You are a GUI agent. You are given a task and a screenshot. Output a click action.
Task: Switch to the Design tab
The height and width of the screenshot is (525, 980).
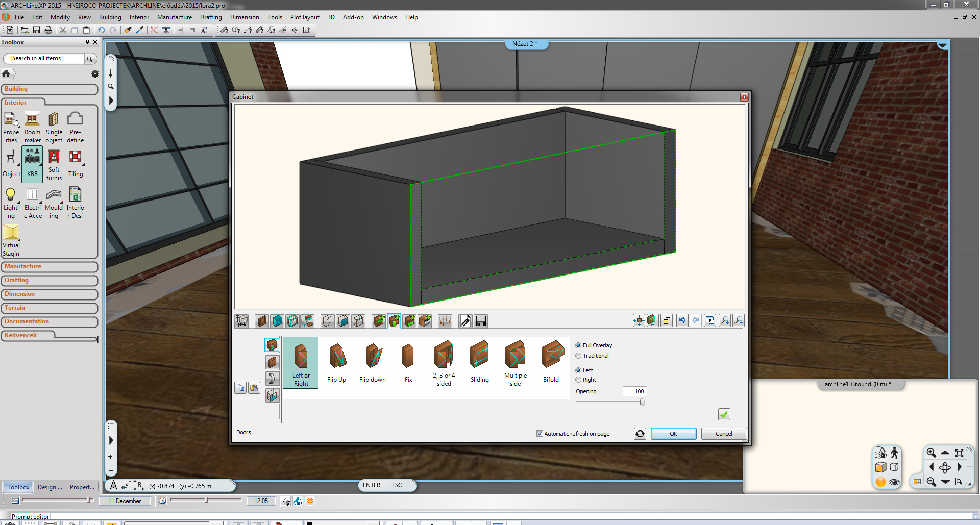tap(50, 487)
